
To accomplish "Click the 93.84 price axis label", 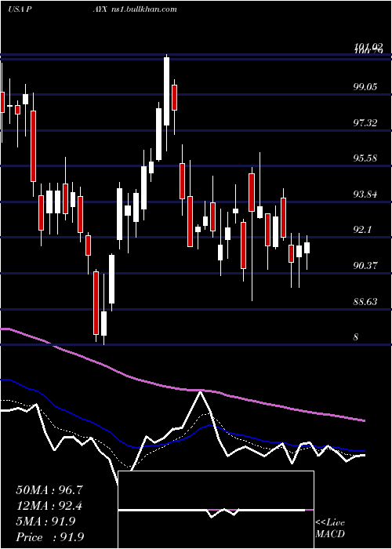I will pos(365,194).
